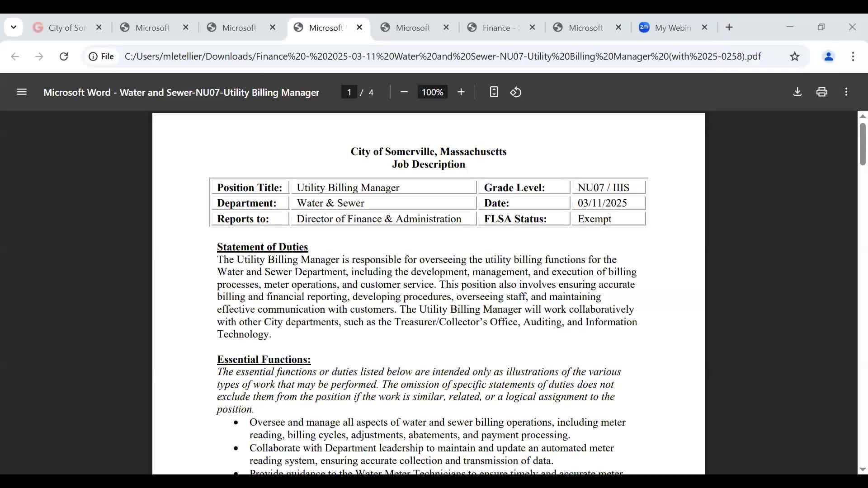Click the Water & Sewer department cell

(x=383, y=203)
